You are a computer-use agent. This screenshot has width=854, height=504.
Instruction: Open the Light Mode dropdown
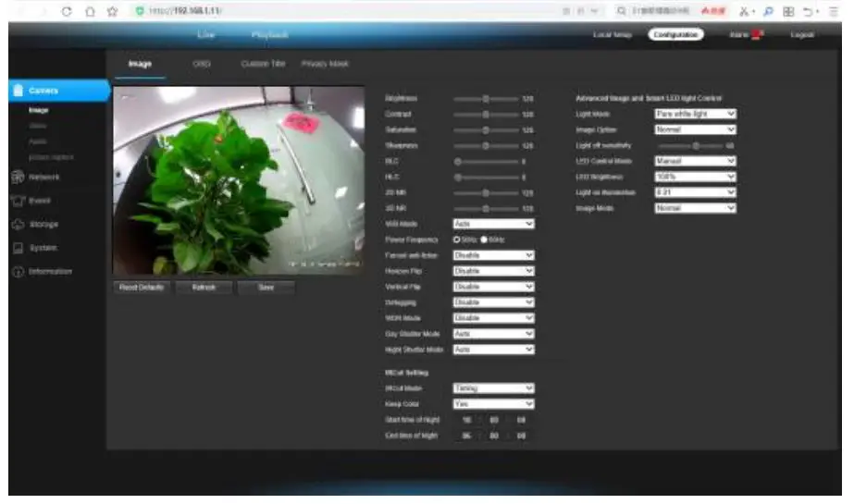(x=695, y=114)
